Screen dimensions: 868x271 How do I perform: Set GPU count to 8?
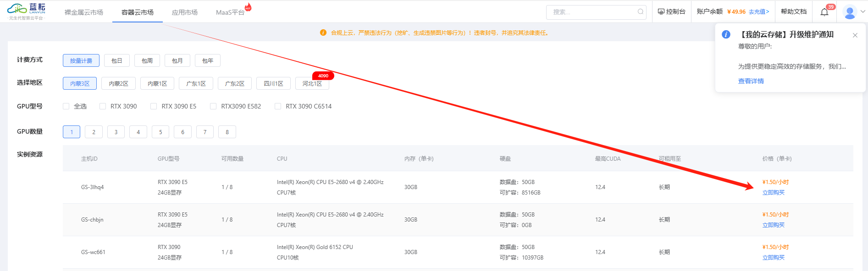coord(227,132)
